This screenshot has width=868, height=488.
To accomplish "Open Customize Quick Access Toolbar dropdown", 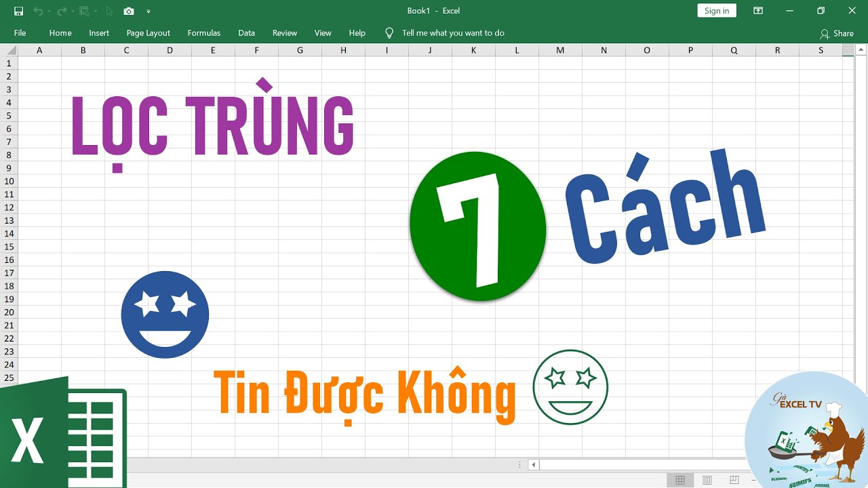I will coord(149,12).
